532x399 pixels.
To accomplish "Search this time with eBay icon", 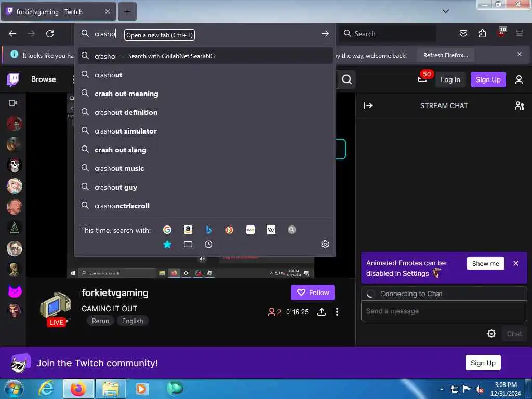I will pos(250,230).
